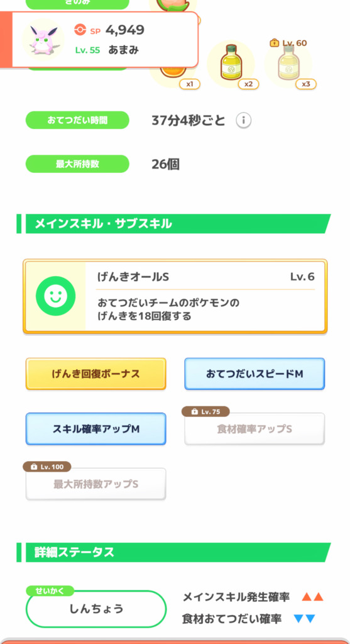Tap the 最大所持数 green label
Viewport: 350px width, 644px height.
click(x=77, y=164)
